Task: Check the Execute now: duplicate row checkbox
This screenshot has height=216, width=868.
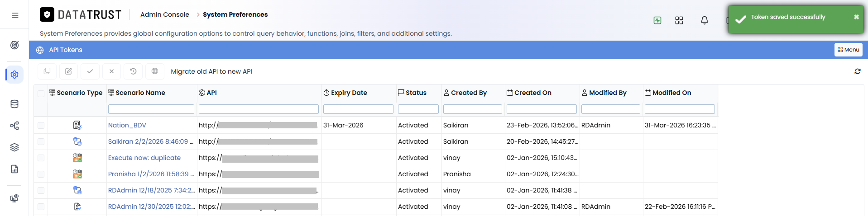Action: click(41, 158)
